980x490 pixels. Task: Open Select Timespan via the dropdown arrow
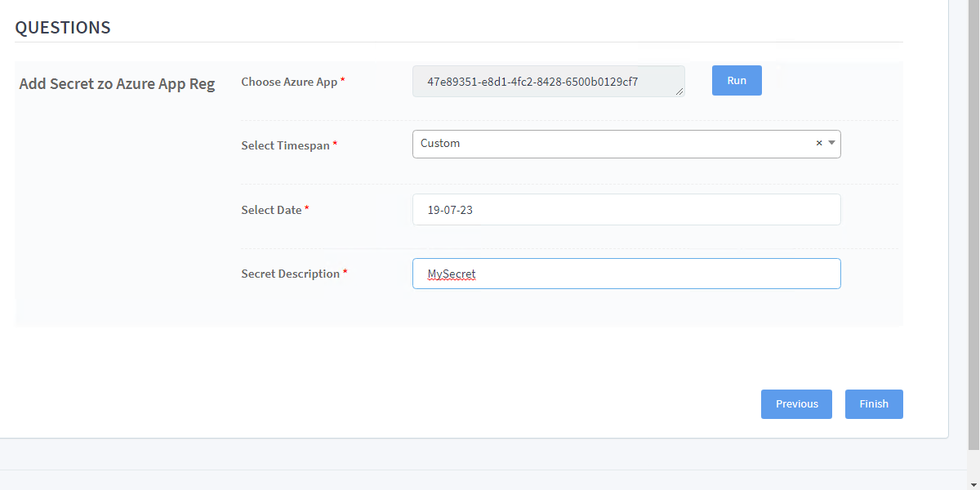831,143
